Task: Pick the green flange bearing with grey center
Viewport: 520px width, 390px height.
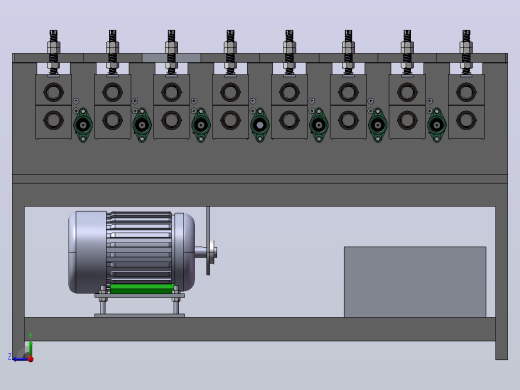Action: tap(260, 125)
